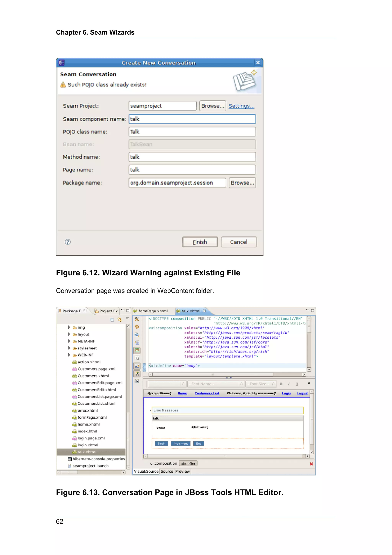Click talk.xhtml file icon in tree
The image size is (392, 555).
pyautogui.click(x=74, y=452)
